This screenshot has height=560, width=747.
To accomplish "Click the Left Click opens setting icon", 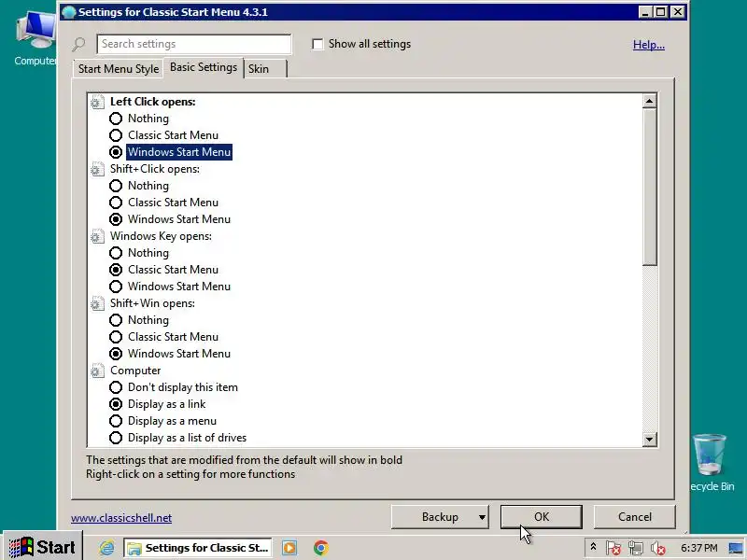I will click(x=97, y=102).
